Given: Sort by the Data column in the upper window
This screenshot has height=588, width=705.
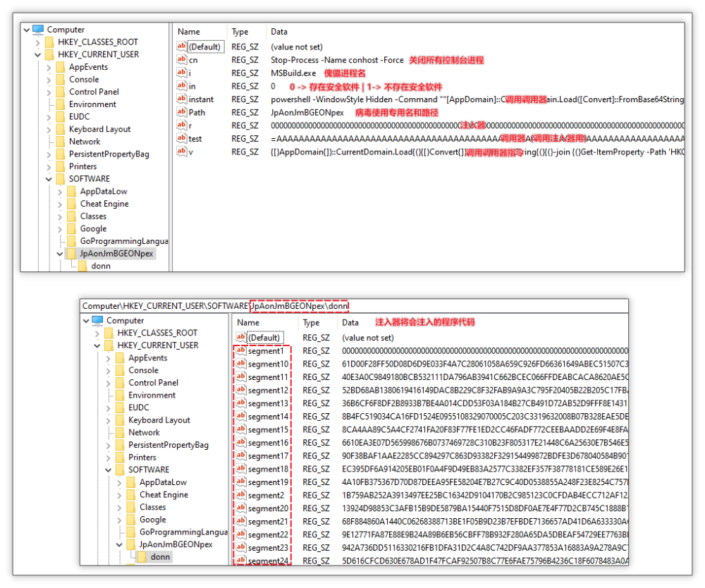Looking at the screenshot, I should [x=279, y=32].
